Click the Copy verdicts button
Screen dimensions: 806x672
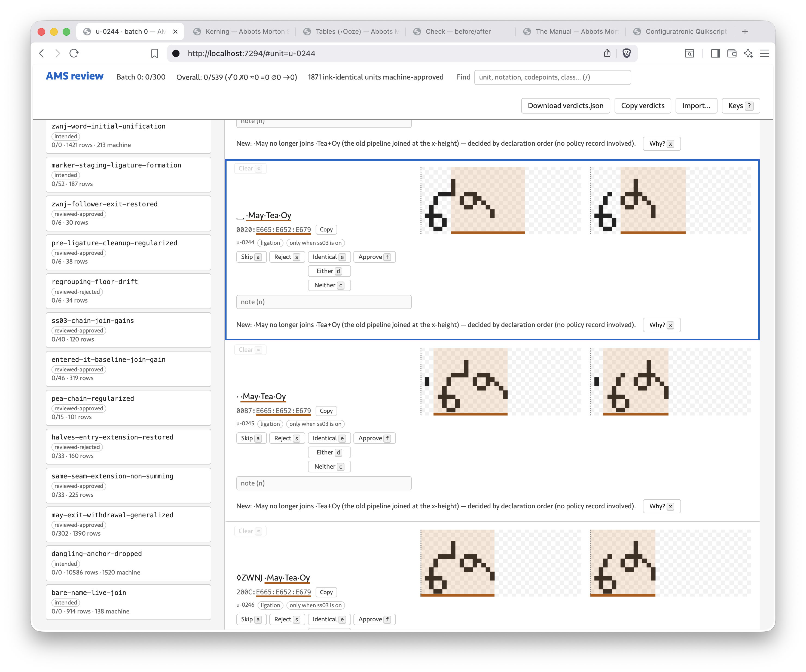(643, 106)
